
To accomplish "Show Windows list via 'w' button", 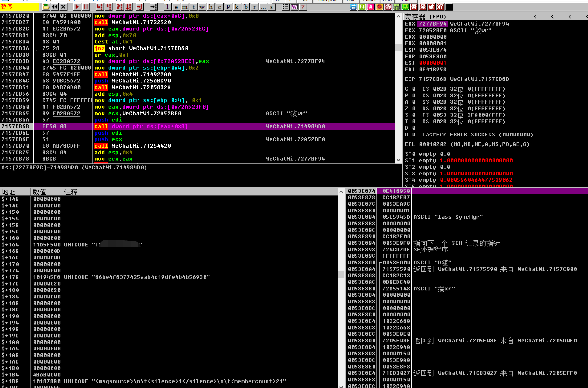I will click(202, 7).
